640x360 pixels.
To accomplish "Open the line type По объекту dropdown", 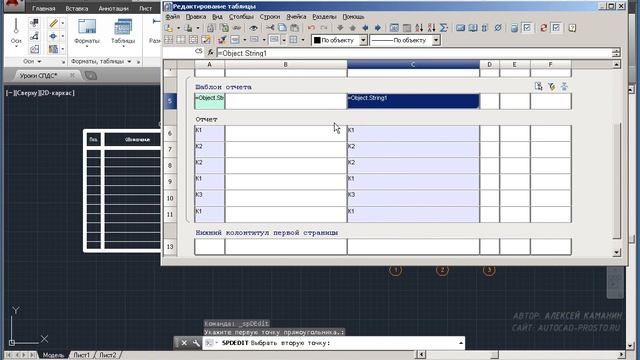I will [436, 40].
